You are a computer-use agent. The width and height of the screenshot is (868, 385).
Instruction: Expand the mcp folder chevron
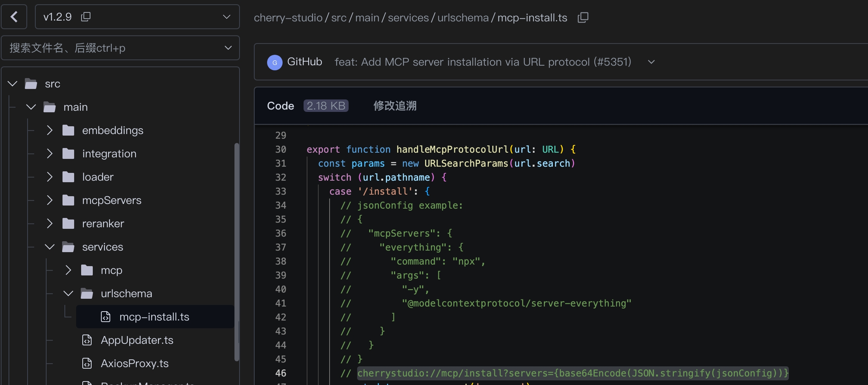pos(68,270)
